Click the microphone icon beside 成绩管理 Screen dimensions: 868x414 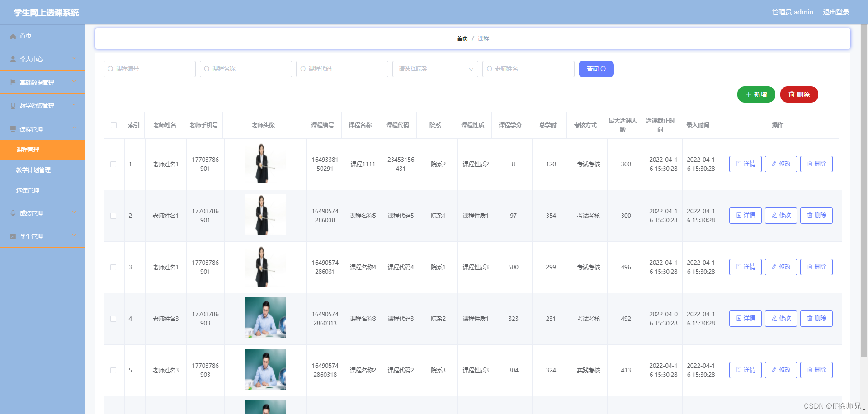tap(12, 213)
